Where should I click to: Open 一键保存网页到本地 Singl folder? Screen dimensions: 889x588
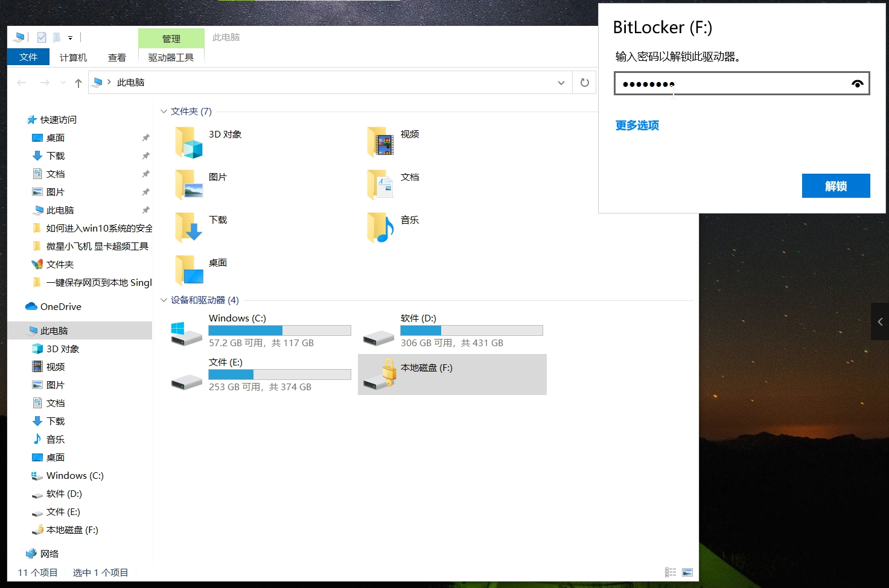[92, 282]
